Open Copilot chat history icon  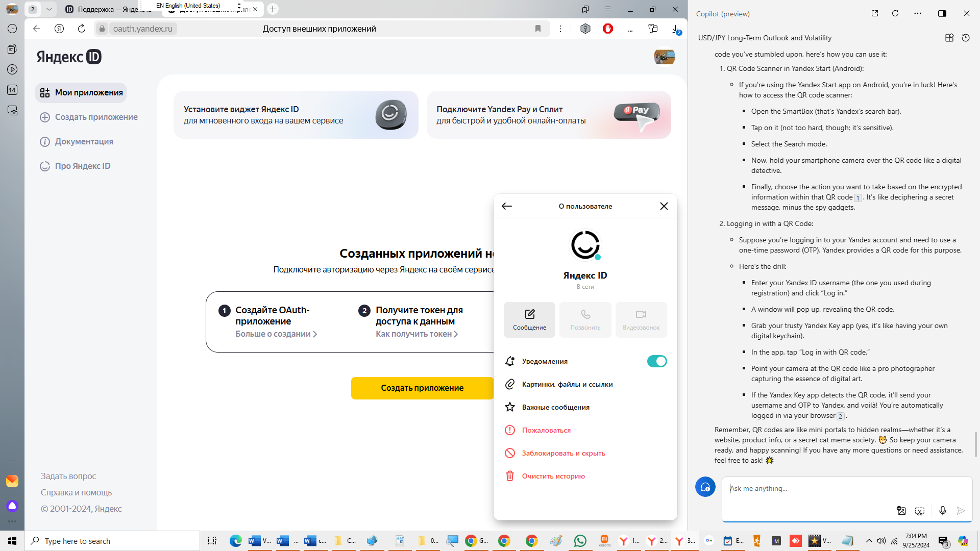tap(966, 38)
